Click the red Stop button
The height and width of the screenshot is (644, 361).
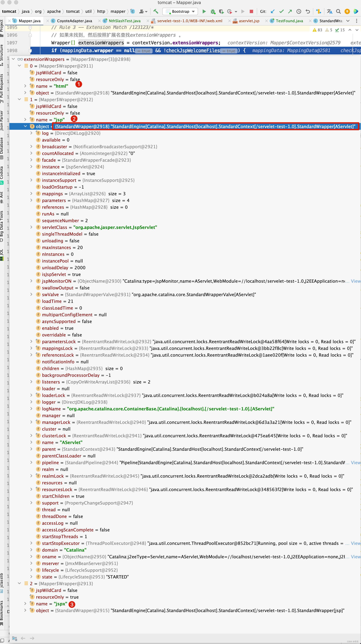(251, 11)
